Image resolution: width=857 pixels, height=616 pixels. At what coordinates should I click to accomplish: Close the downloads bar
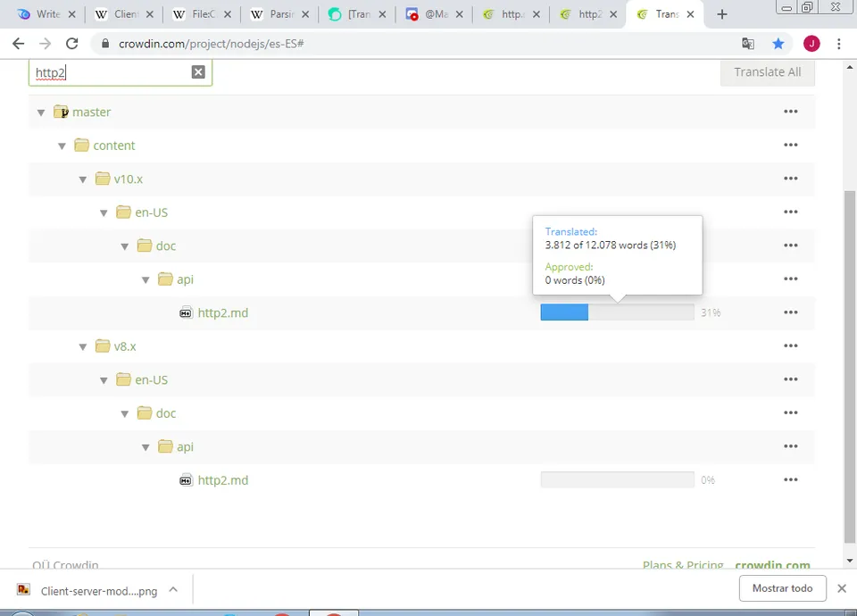tap(842, 588)
